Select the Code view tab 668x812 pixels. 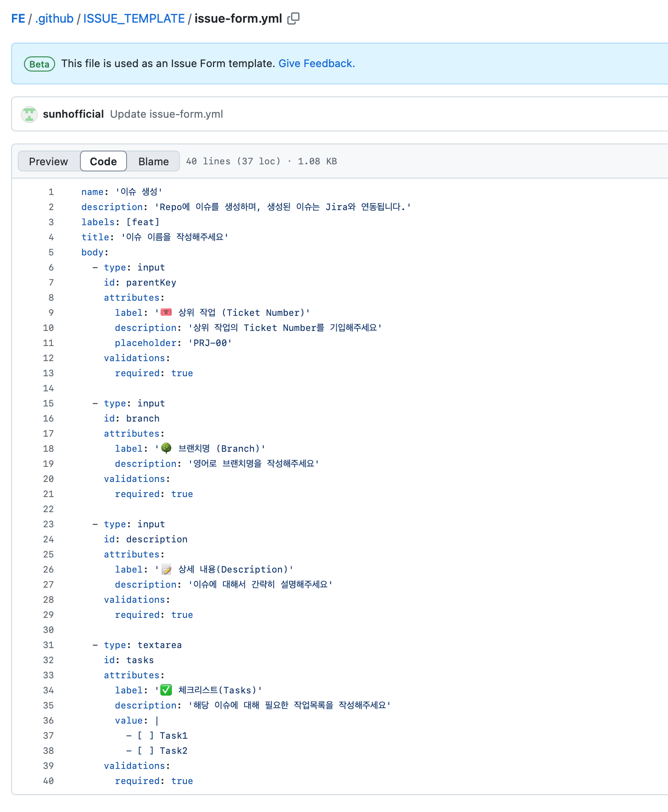pyautogui.click(x=103, y=161)
